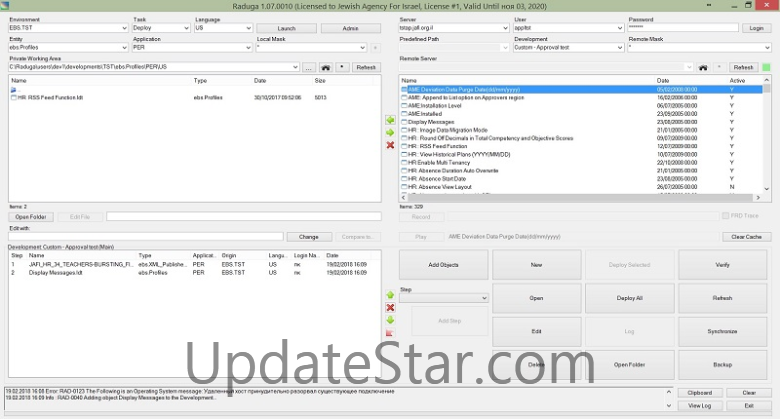Expand the Private Working Area path dropdown
Screen dimensions: 780x419
coord(295,67)
